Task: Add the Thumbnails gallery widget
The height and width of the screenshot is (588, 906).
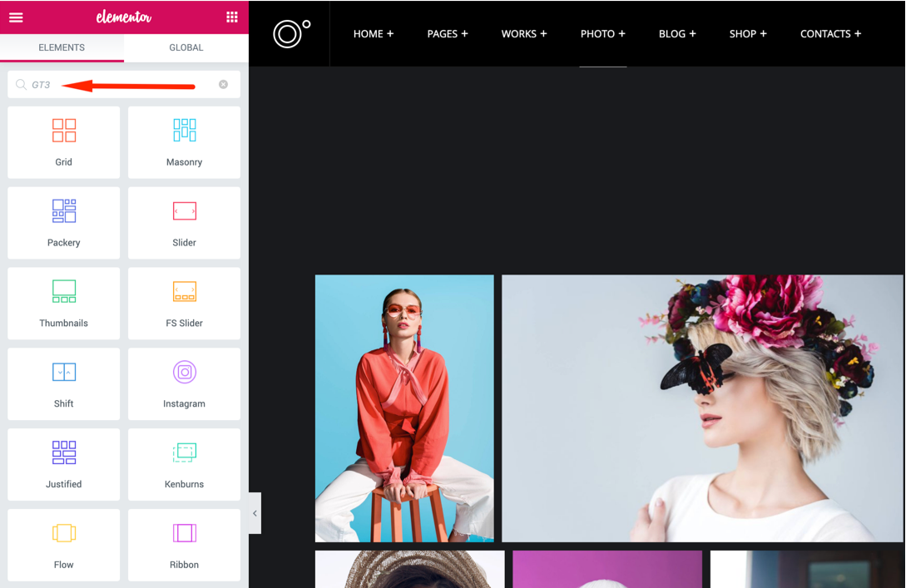Action: (63, 304)
